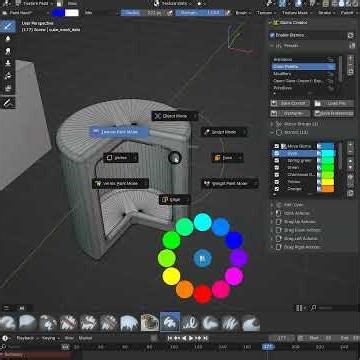Choose Edge in pie menu
This screenshot has width=360, height=360.
coord(175,200)
